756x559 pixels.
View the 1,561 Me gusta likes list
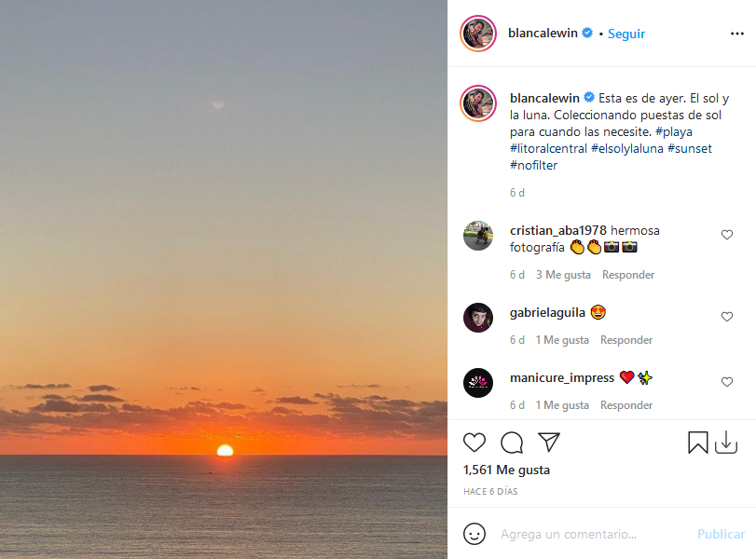tap(506, 470)
